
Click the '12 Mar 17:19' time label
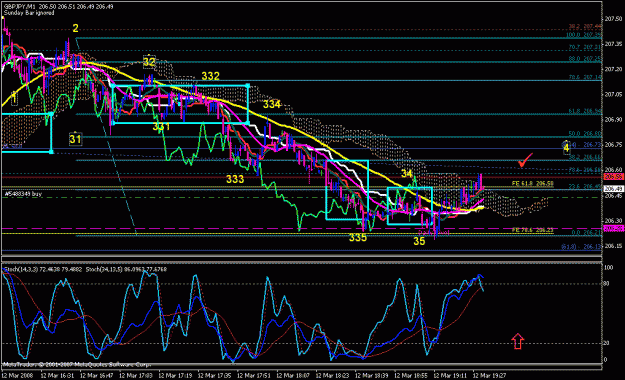click(x=175, y=376)
